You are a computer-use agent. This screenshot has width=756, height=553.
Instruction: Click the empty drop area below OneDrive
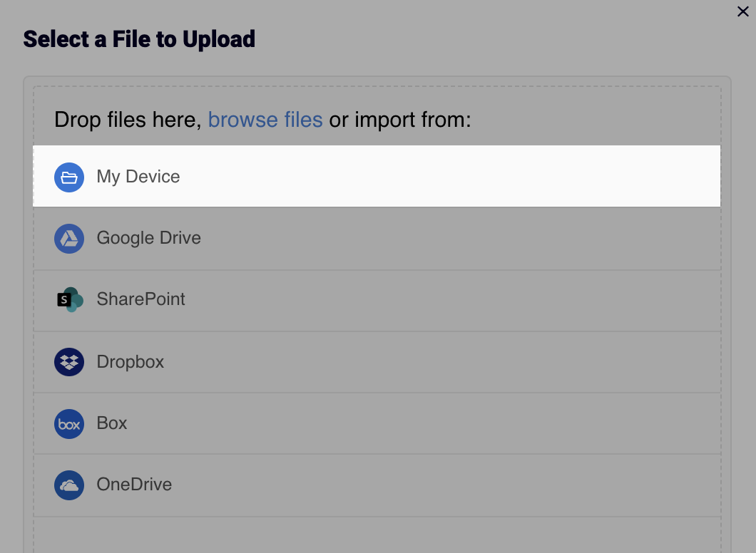[x=377, y=534]
